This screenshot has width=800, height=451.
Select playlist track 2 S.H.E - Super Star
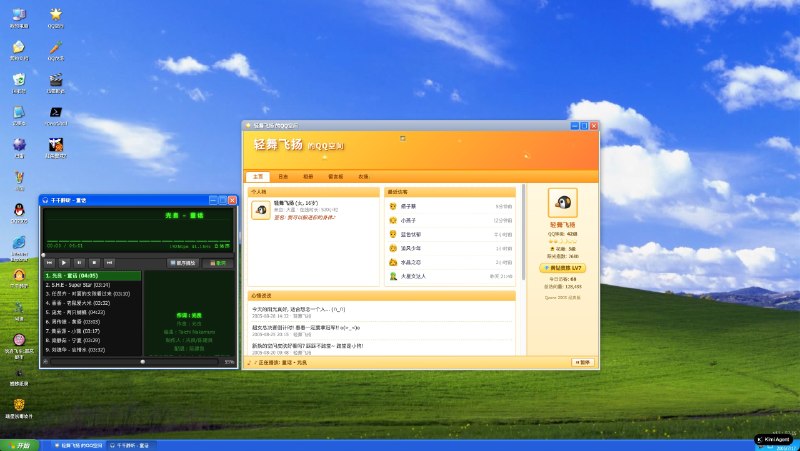92,285
